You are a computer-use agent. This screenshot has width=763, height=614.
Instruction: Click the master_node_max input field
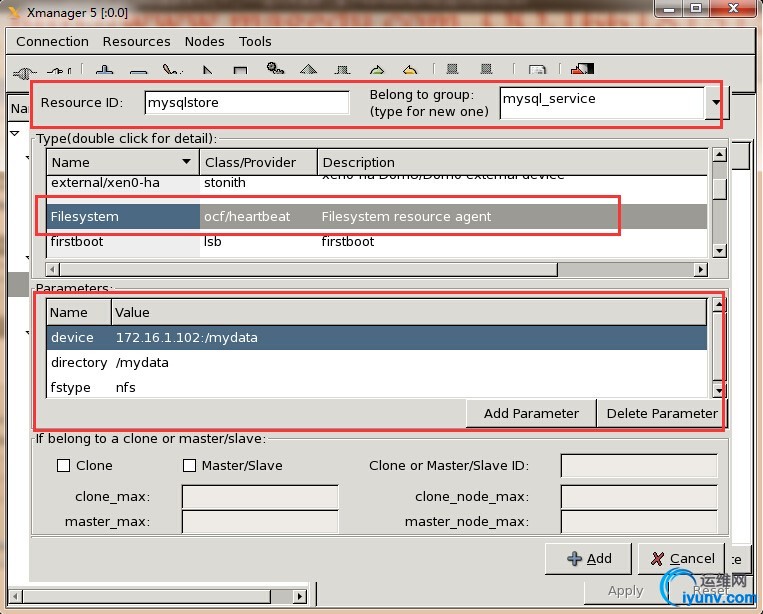coord(639,522)
